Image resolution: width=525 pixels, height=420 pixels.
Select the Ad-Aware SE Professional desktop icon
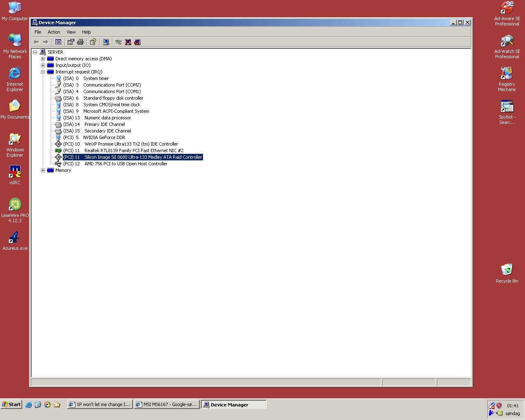(x=507, y=14)
